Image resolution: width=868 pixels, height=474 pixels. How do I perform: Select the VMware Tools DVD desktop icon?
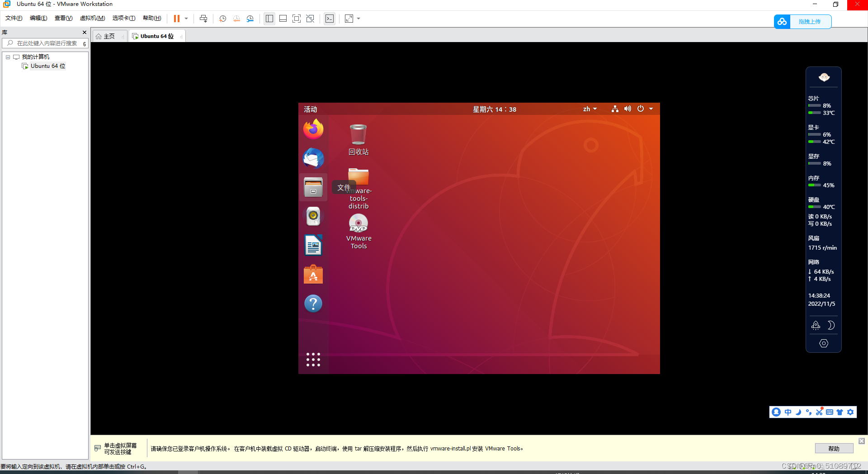click(x=359, y=231)
